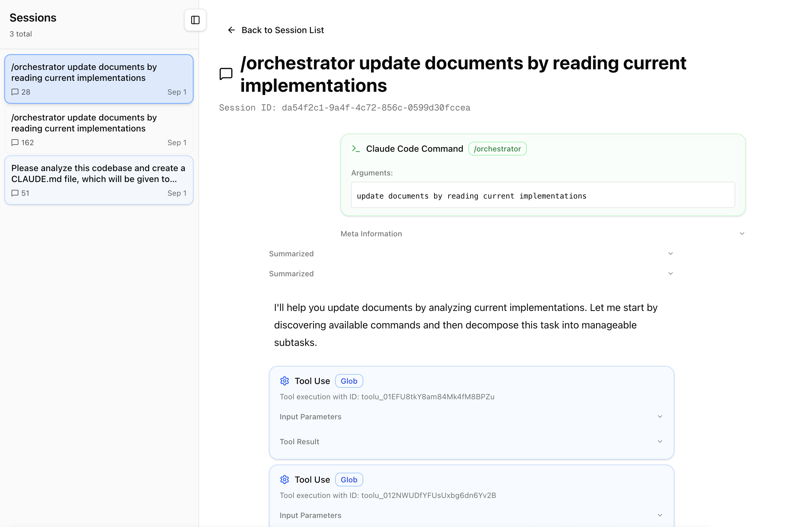Click gear icon of second Glob tool use
Screen dimensions: 812x527
(x=285, y=480)
